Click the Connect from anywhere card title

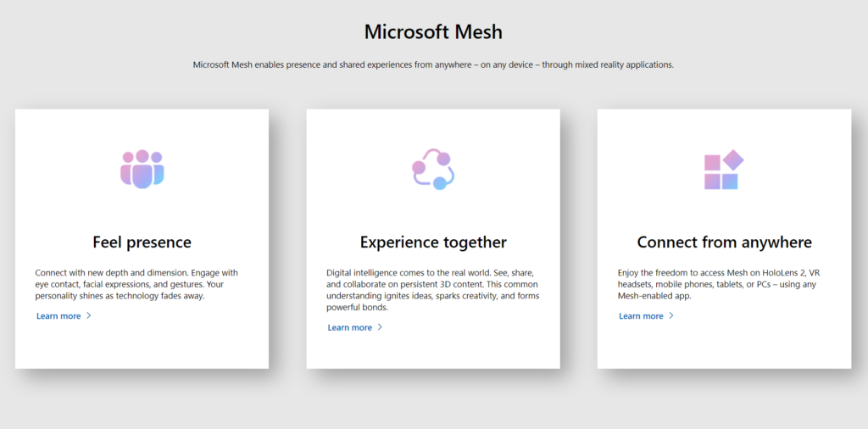(x=725, y=242)
